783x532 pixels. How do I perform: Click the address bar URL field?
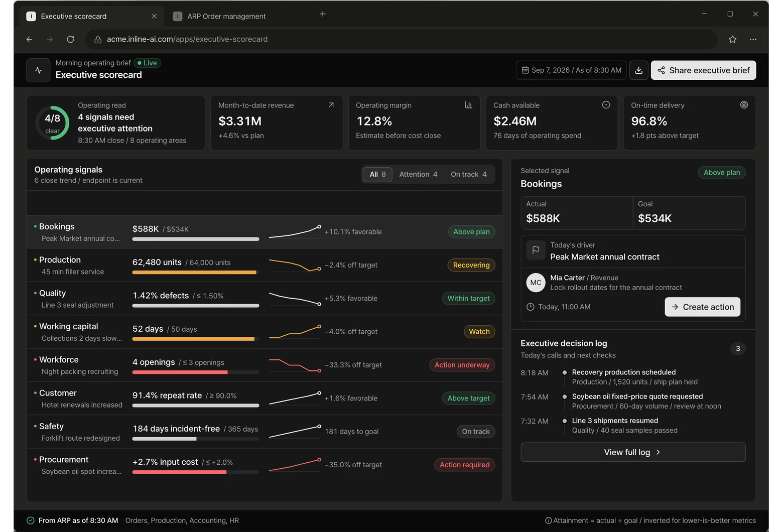pyautogui.click(x=402, y=39)
